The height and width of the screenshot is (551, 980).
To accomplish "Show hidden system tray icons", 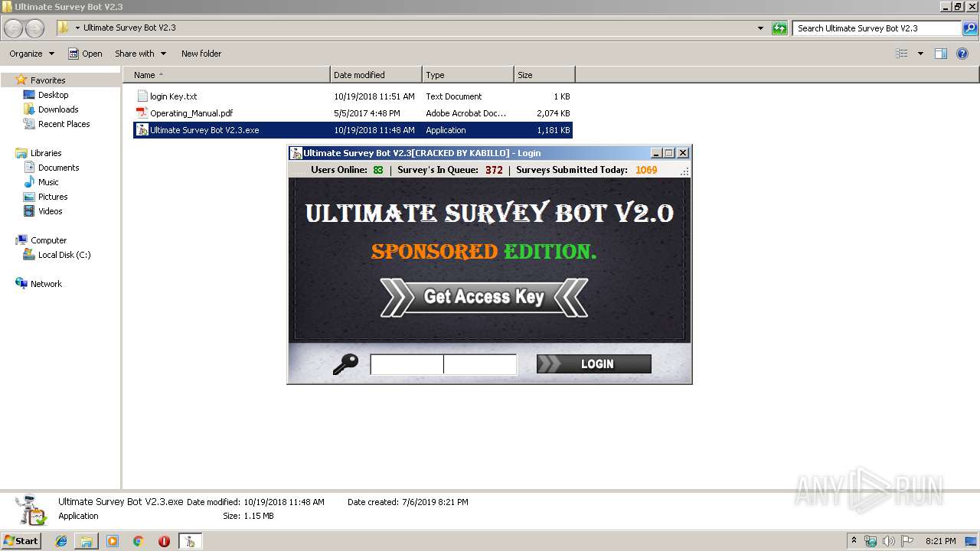I will 854,540.
